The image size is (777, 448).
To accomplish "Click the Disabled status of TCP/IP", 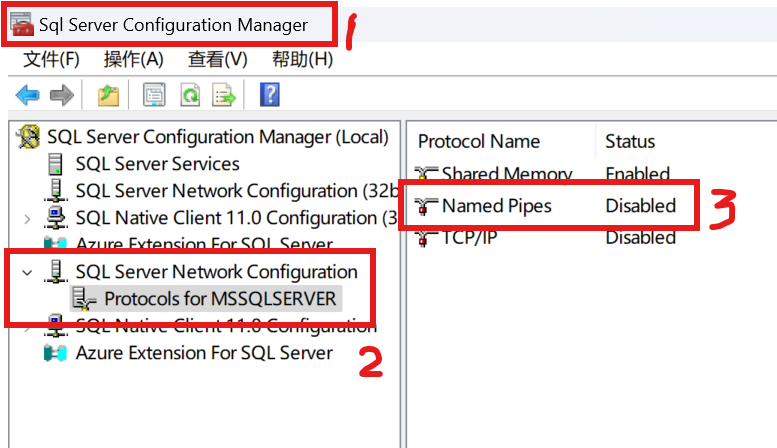I will pyautogui.click(x=641, y=238).
